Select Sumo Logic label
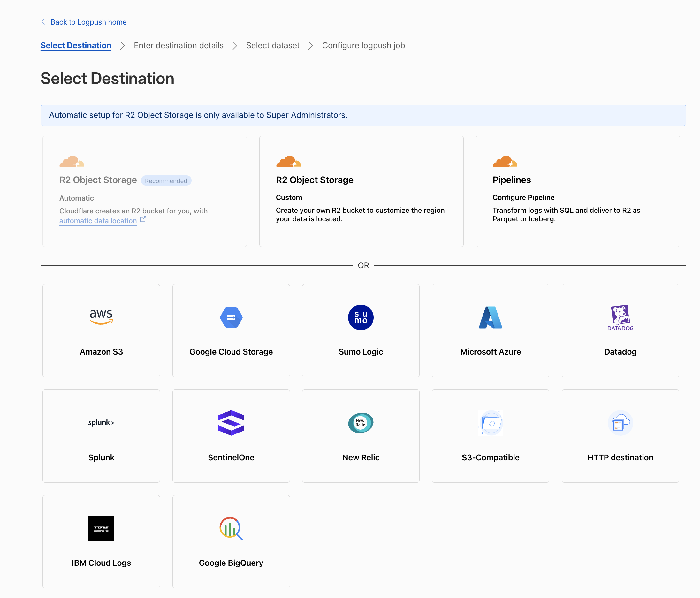The height and width of the screenshot is (598, 700). [x=361, y=352]
